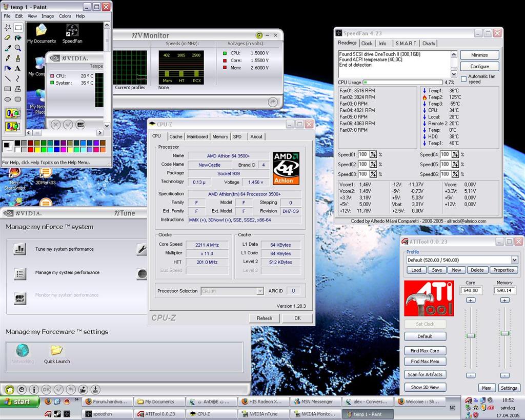
Task: Click the NVMonitor help question mark icon
Action: pos(259,35)
